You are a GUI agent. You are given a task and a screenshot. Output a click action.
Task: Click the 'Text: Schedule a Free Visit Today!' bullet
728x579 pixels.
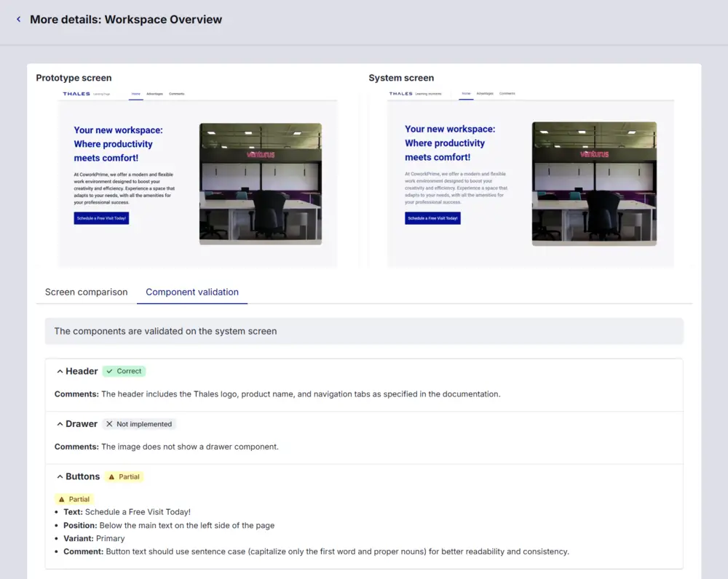point(127,512)
